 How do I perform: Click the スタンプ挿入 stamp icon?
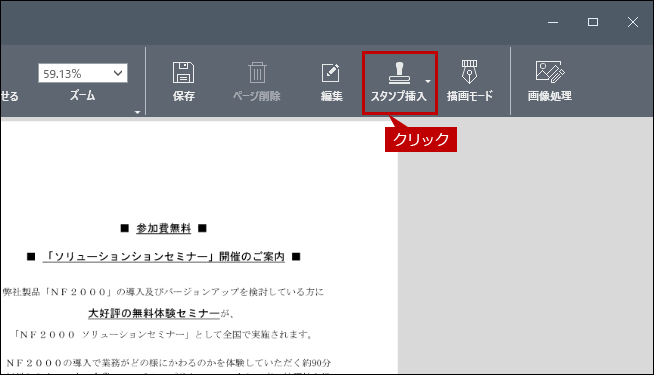click(x=399, y=73)
